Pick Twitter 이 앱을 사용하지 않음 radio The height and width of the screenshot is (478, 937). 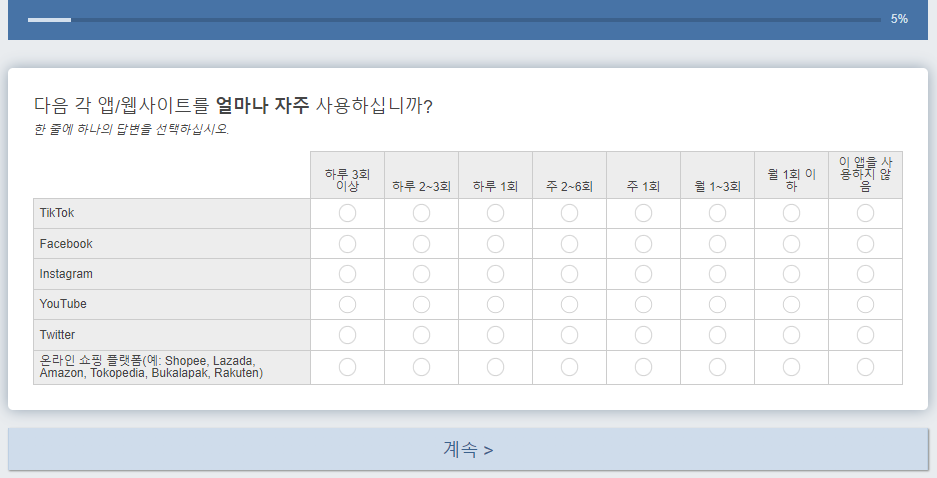[866, 335]
